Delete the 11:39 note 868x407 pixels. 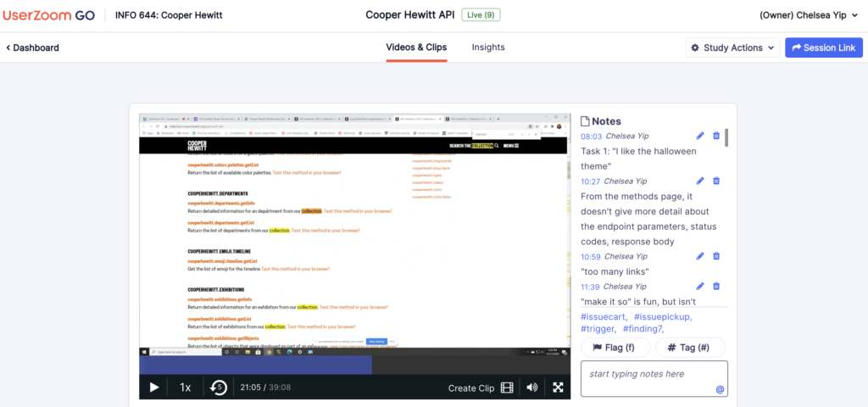(716, 287)
